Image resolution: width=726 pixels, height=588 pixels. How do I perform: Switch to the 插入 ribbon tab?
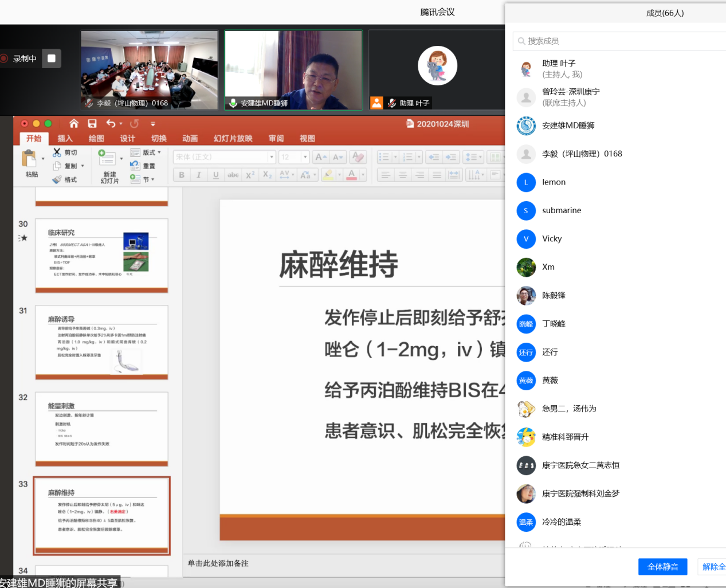pyautogui.click(x=65, y=138)
